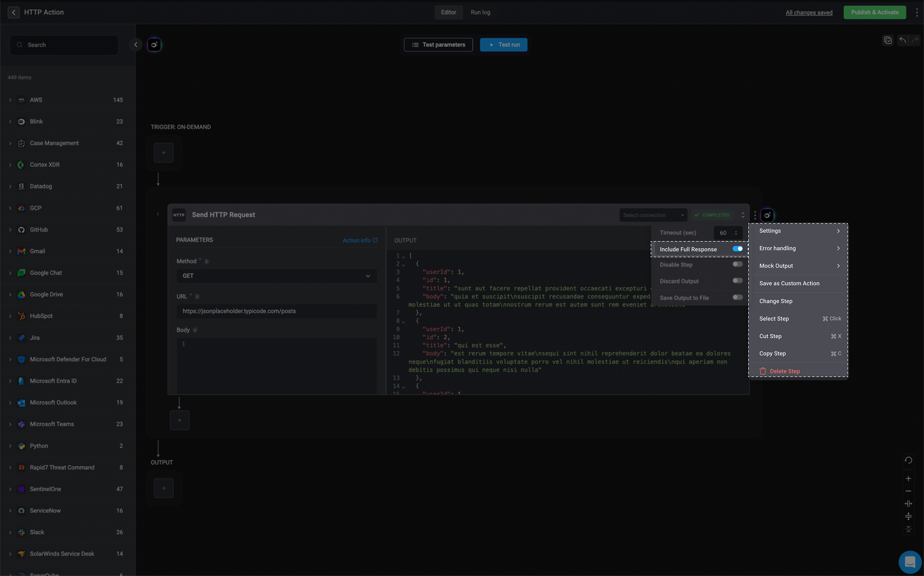Click the Jira integration icon
The image size is (924, 576).
(22, 338)
